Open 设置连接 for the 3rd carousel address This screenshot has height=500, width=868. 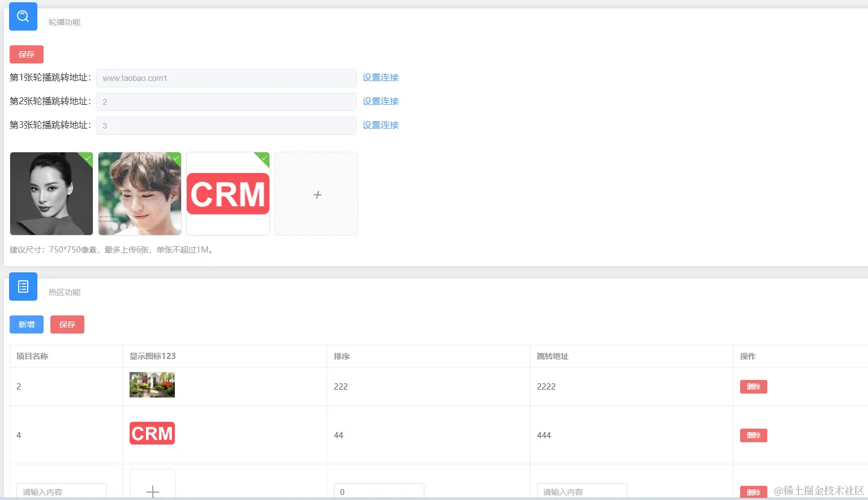point(381,125)
